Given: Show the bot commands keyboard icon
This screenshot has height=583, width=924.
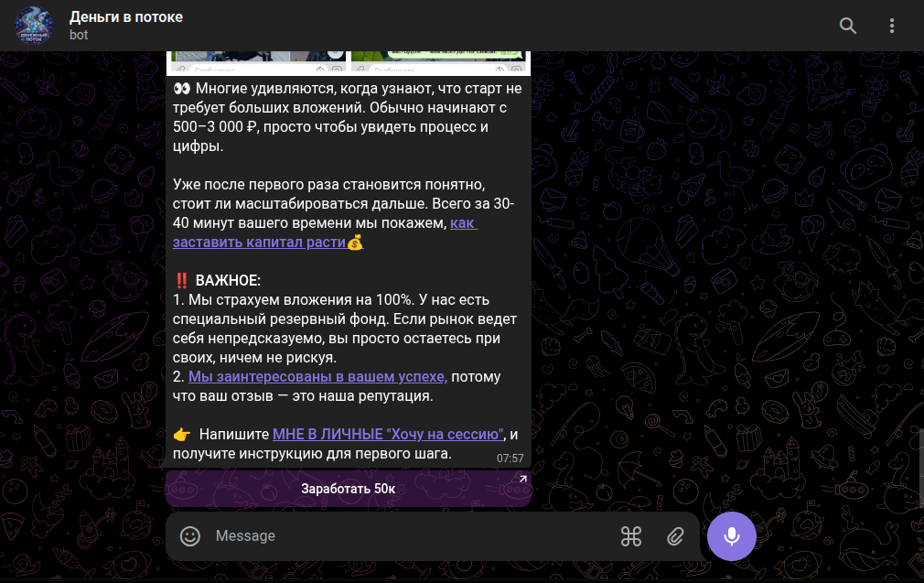Looking at the screenshot, I should [x=631, y=535].
